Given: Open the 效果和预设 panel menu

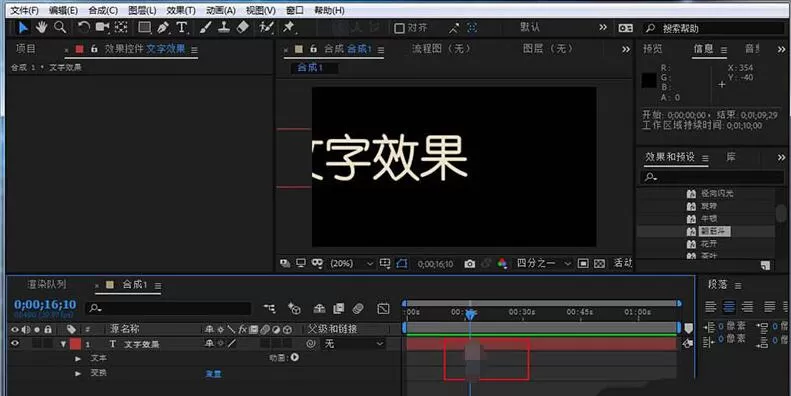Looking at the screenshot, I should [705, 158].
